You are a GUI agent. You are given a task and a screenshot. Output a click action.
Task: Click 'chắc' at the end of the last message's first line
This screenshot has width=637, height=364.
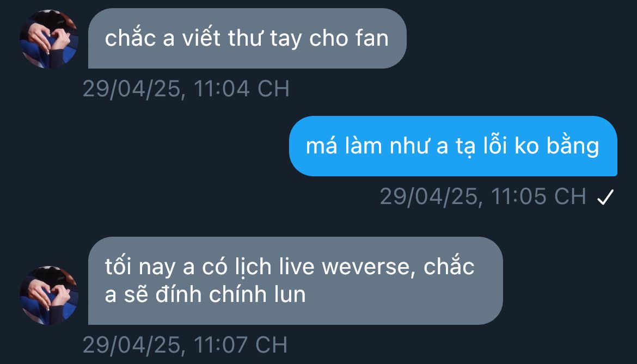[x=449, y=266]
